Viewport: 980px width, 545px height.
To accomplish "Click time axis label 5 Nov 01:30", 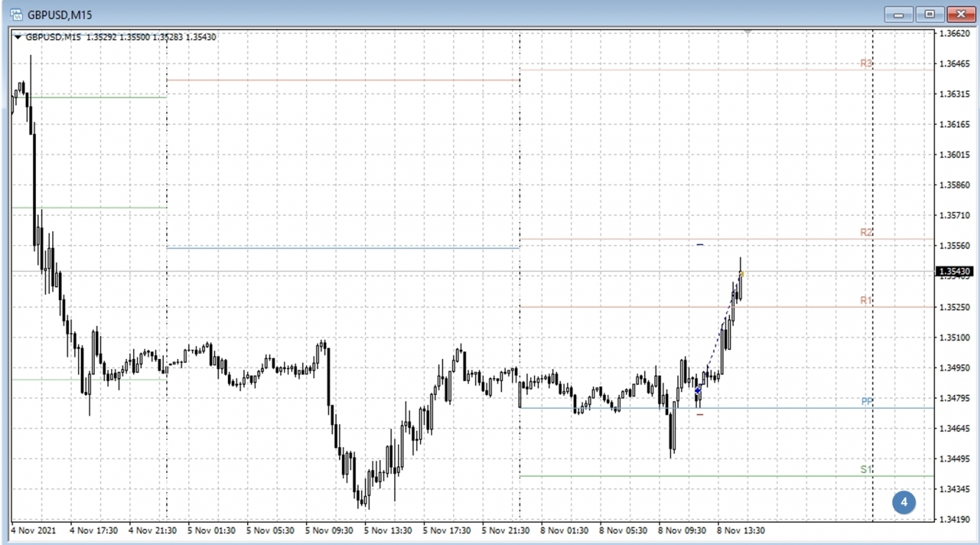I will tap(211, 530).
